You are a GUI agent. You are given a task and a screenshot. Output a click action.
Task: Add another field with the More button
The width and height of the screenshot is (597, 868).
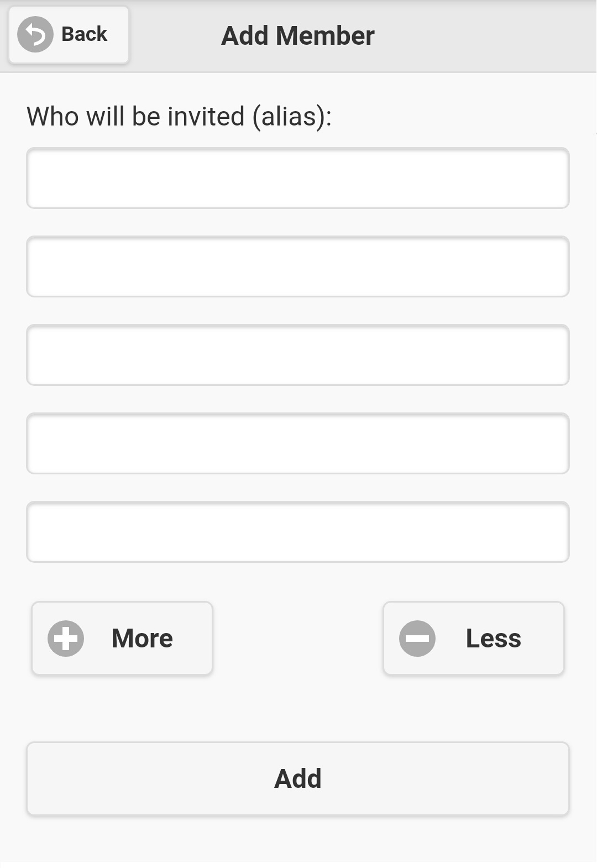pyautogui.click(x=122, y=639)
